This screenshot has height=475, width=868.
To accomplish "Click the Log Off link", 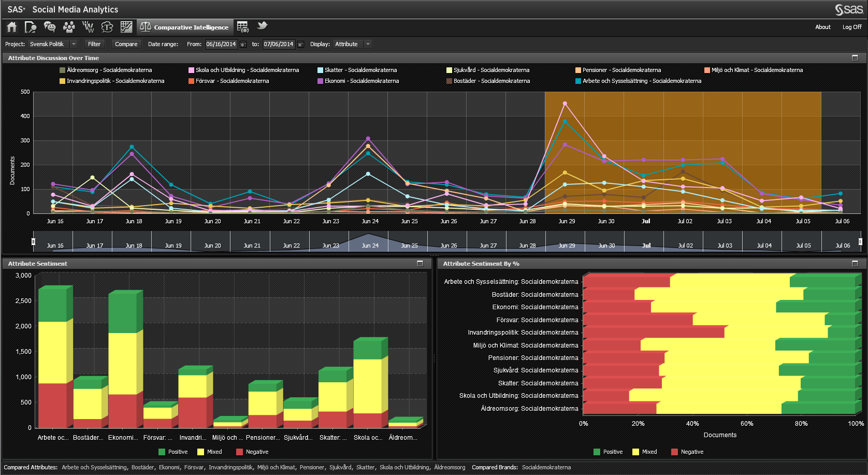I will [852, 27].
